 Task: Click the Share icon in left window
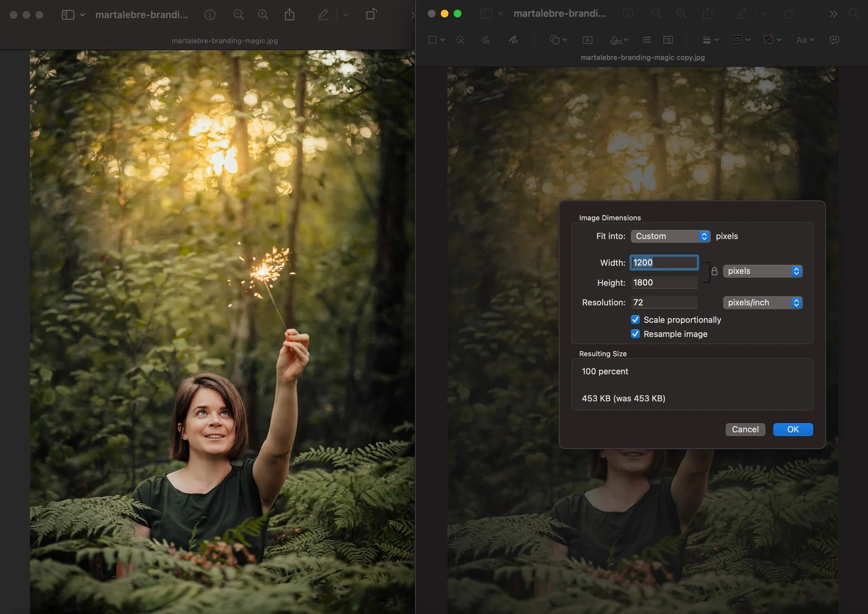click(x=289, y=15)
